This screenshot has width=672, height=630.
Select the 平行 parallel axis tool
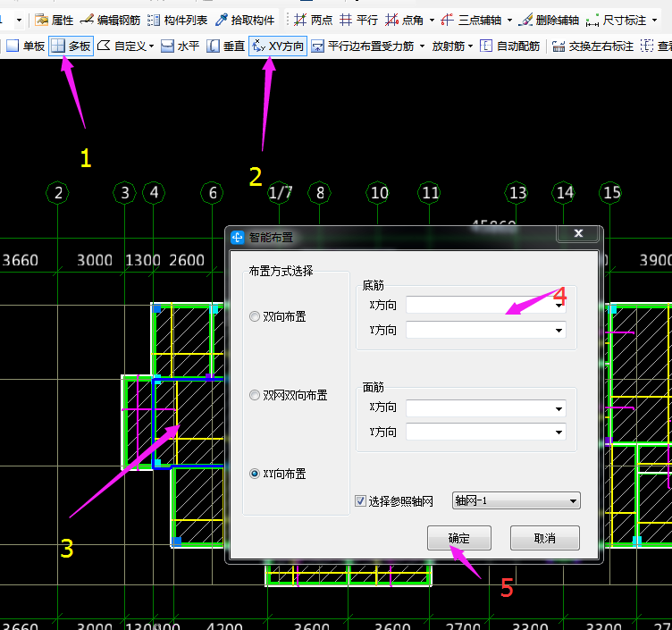(358, 21)
